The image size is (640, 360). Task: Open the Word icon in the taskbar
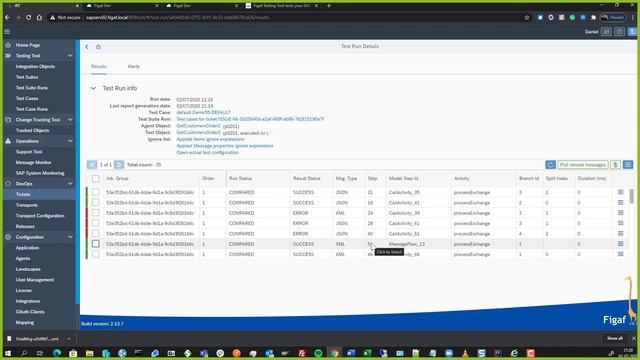(351, 353)
